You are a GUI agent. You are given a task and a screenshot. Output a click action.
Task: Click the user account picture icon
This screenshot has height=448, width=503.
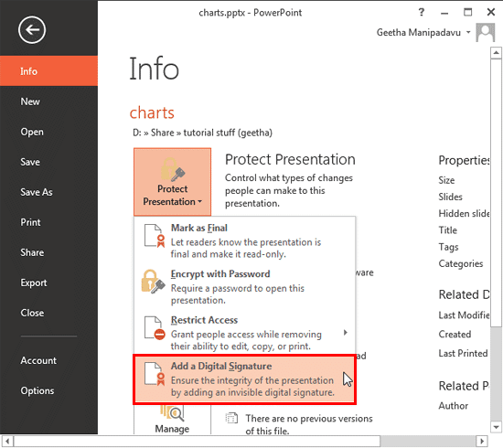point(486,32)
